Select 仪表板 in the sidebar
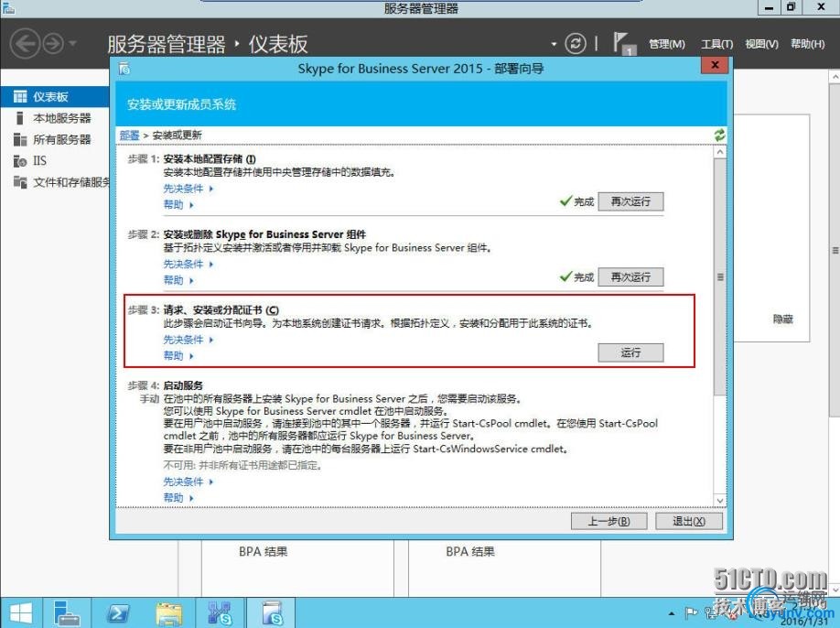 pyautogui.click(x=55, y=96)
